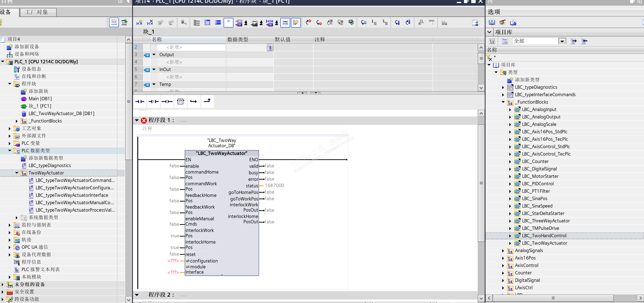
Task: Toggle the free-form comments display button
Action: tap(228, 22)
